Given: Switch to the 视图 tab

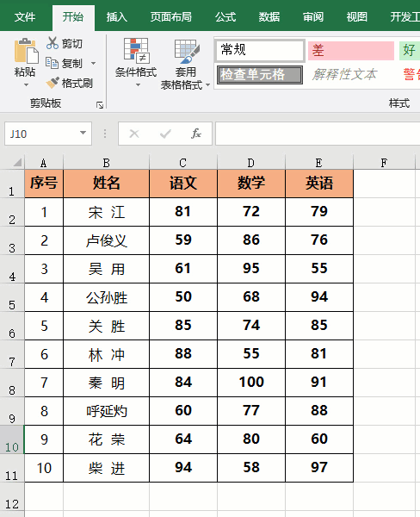Looking at the screenshot, I should tap(357, 16).
